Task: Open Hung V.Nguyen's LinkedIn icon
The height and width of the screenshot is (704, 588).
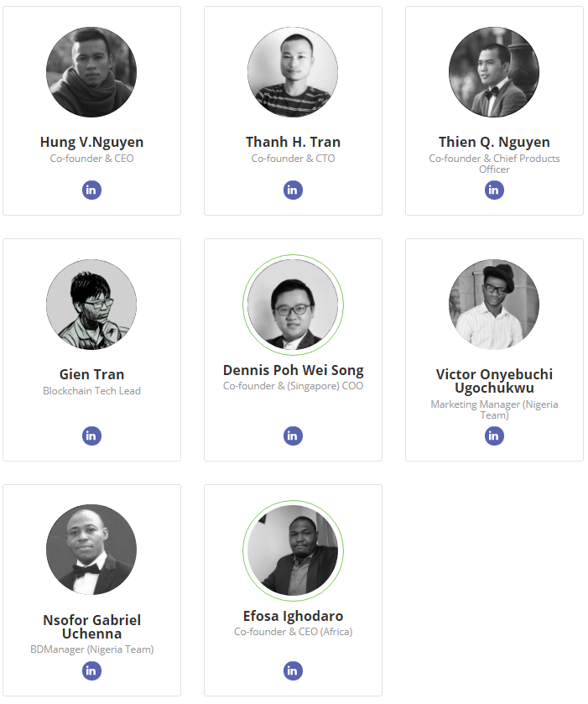Action: (x=91, y=190)
